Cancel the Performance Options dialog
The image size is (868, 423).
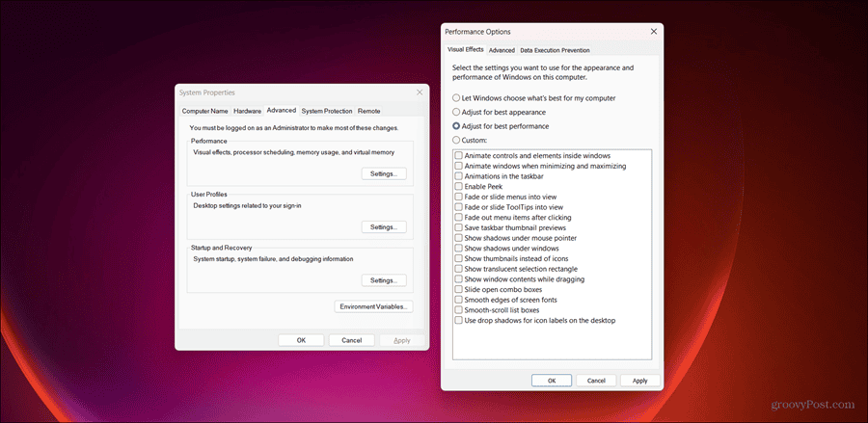[x=596, y=381]
